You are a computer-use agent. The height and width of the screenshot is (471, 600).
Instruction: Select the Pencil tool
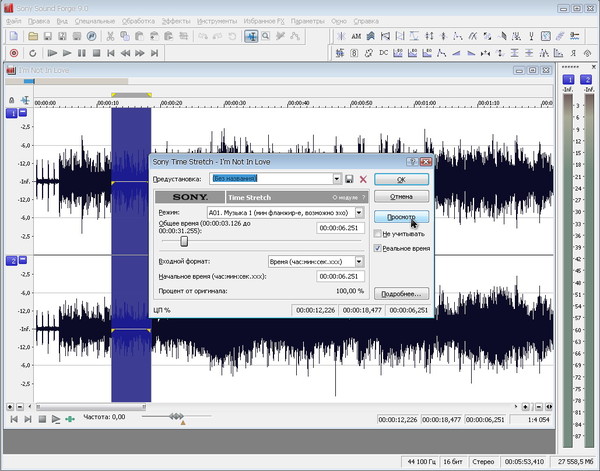click(x=280, y=36)
